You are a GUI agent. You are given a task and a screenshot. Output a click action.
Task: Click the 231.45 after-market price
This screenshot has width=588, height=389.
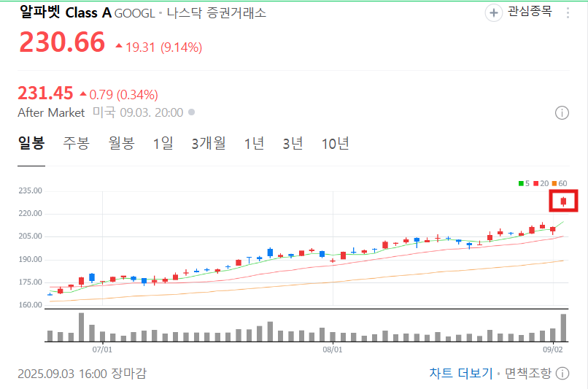click(45, 93)
